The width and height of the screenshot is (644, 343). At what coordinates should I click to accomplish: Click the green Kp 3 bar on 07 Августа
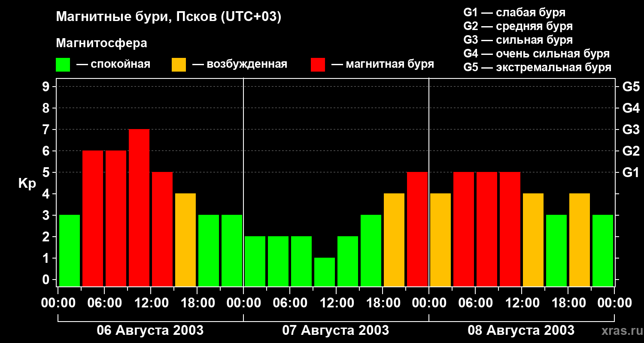coord(371,251)
